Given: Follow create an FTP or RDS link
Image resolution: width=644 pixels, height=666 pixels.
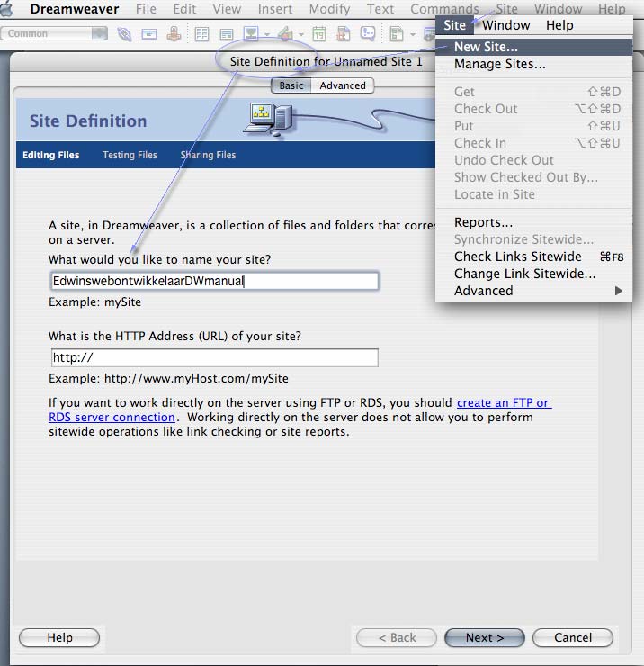Looking at the screenshot, I should [505, 402].
